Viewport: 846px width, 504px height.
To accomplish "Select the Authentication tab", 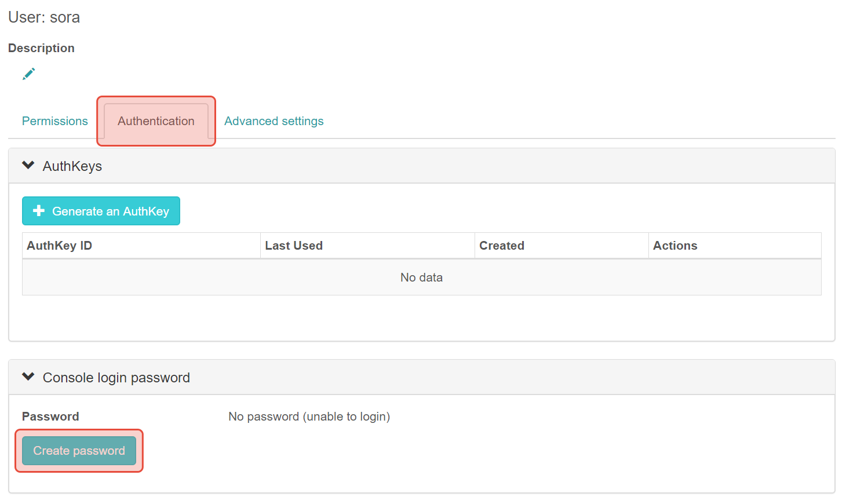I will (155, 120).
